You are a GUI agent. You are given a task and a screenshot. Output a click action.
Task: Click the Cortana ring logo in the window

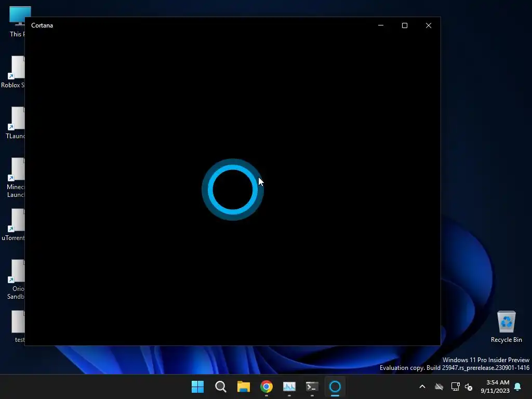[233, 189]
